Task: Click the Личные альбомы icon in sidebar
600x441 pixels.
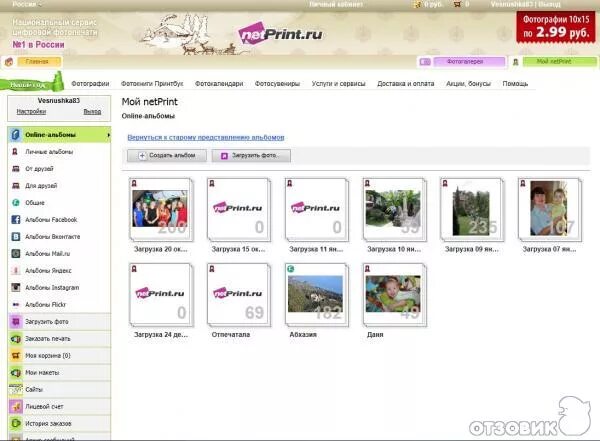Action: 15,152
